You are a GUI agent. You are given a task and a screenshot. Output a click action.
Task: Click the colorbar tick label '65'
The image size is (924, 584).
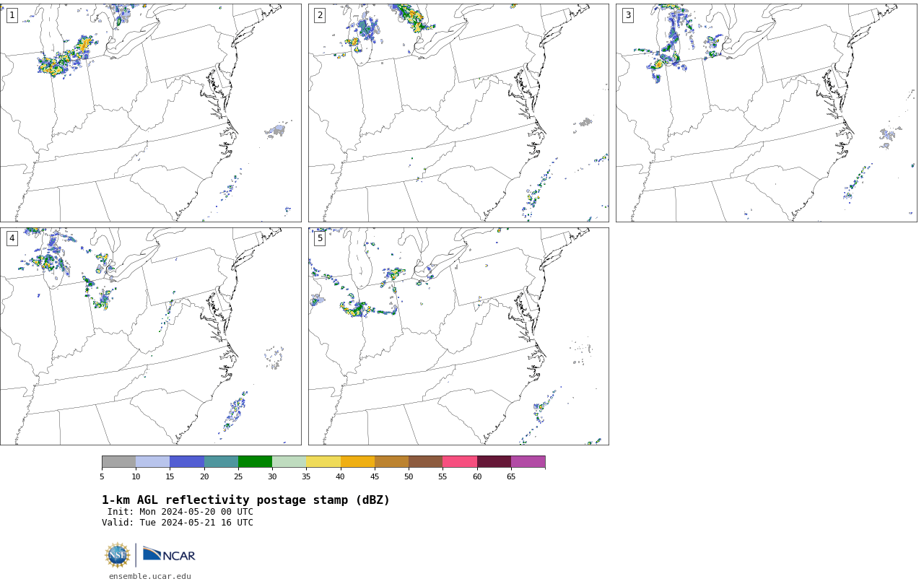click(511, 476)
